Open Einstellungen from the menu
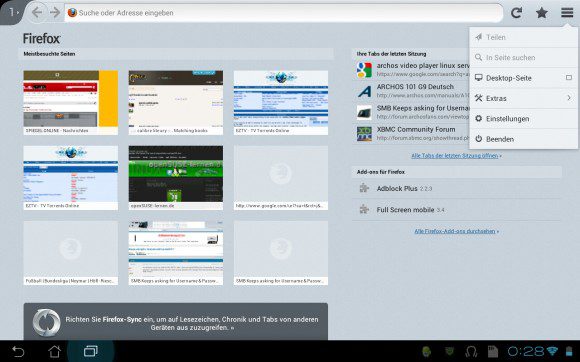The width and height of the screenshot is (580, 362). [x=523, y=119]
